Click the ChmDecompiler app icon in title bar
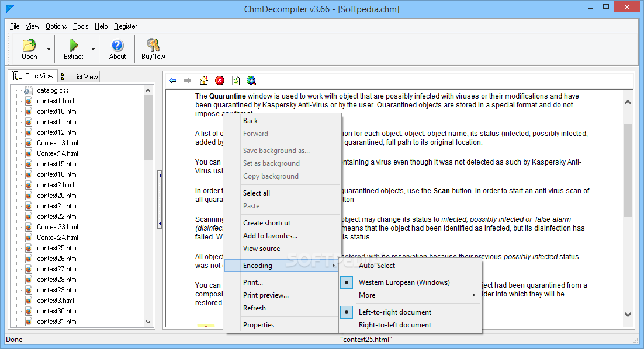The width and height of the screenshot is (644, 349). pyautogui.click(x=11, y=8)
